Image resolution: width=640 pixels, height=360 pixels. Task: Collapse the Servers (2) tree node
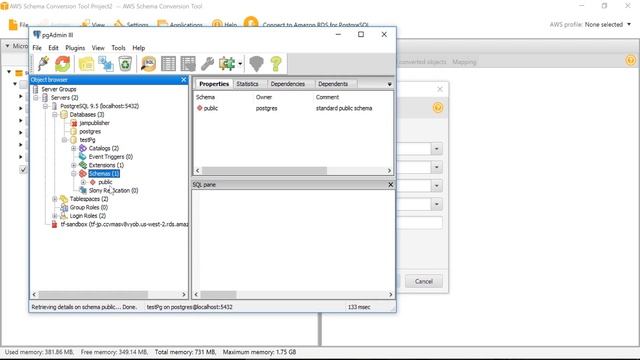pos(36,98)
